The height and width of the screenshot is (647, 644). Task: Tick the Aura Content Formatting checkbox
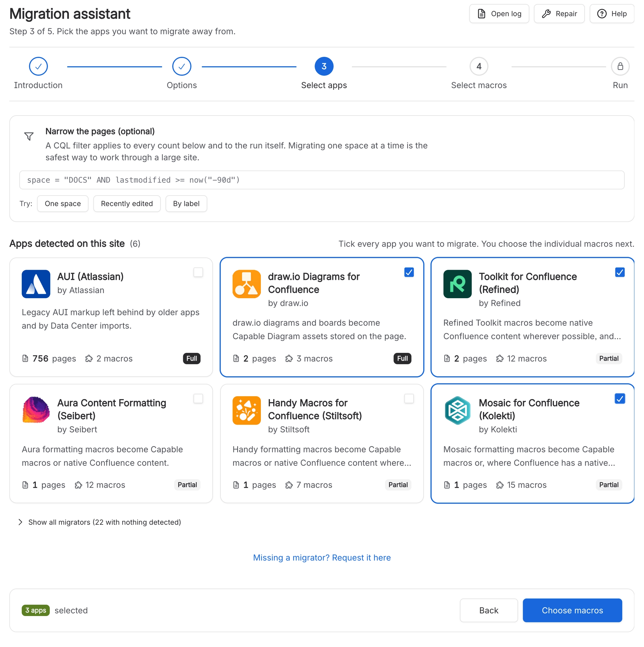[198, 398]
